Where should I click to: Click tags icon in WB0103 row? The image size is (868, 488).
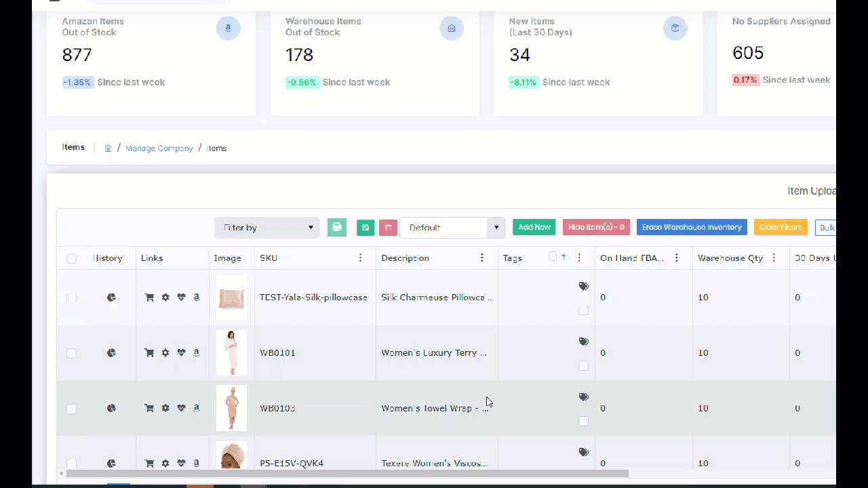pos(584,397)
